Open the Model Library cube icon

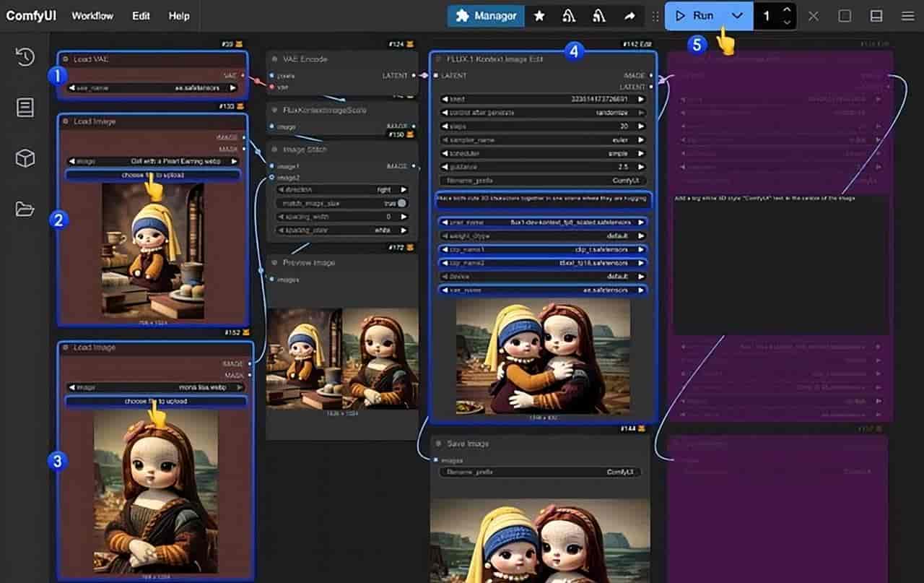[x=25, y=158]
